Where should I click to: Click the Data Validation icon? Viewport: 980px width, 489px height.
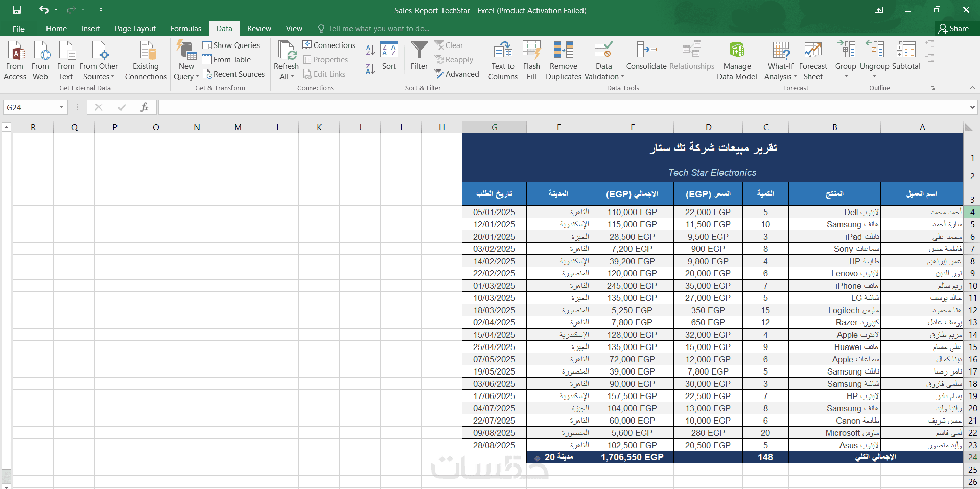[603, 51]
